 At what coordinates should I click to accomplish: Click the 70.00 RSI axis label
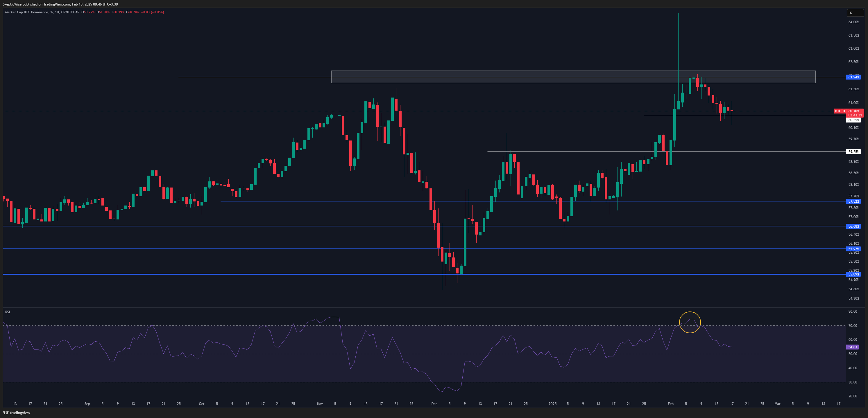pyautogui.click(x=853, y=325)
